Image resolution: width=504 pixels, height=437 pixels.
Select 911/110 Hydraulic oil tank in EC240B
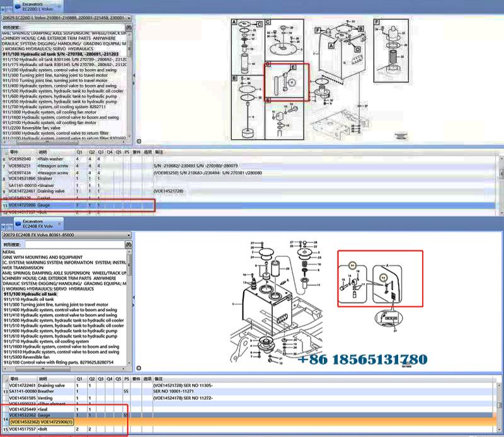click(x=28, y=299)
